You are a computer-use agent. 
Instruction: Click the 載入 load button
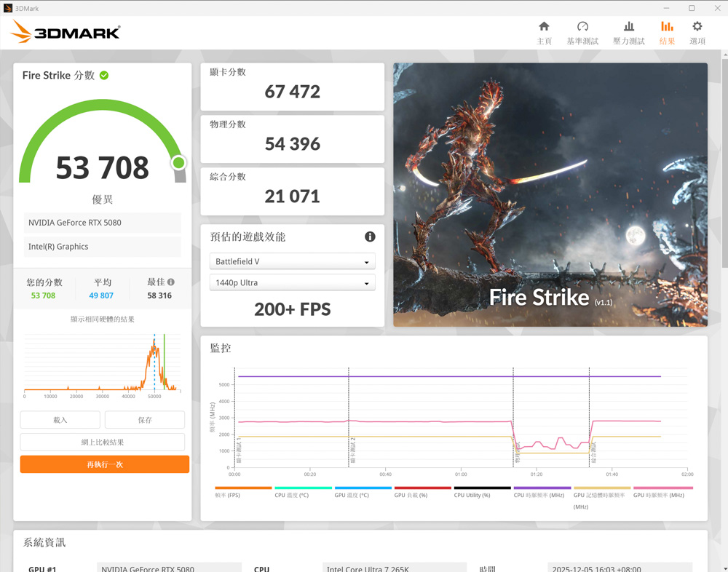(x=60, y=420)
